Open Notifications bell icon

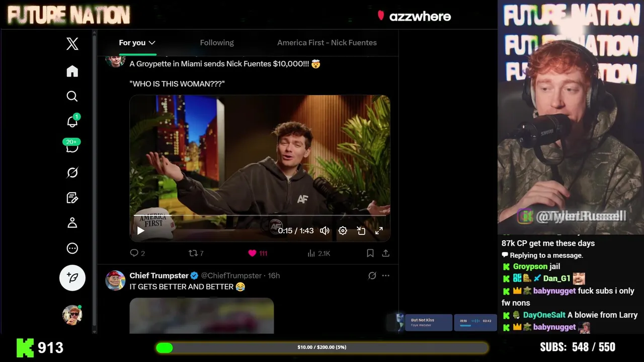coord(72,121)
